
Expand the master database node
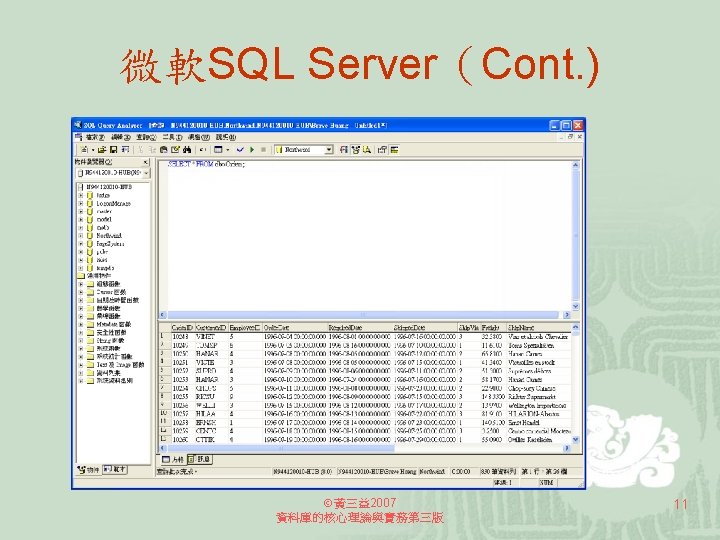pyautogui.click(x=81, y=211)
